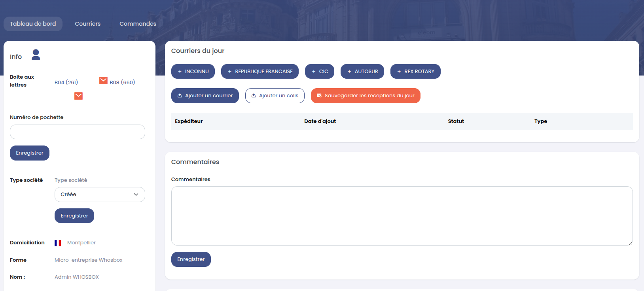
Task: Click the user profile icon beside Info
Action: coord(36,55)
